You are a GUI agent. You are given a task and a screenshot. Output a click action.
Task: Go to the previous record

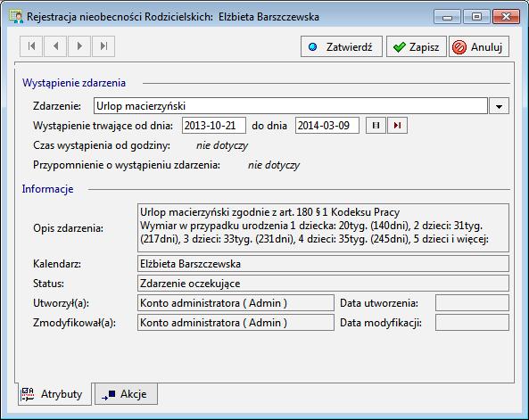pos(55,46)
